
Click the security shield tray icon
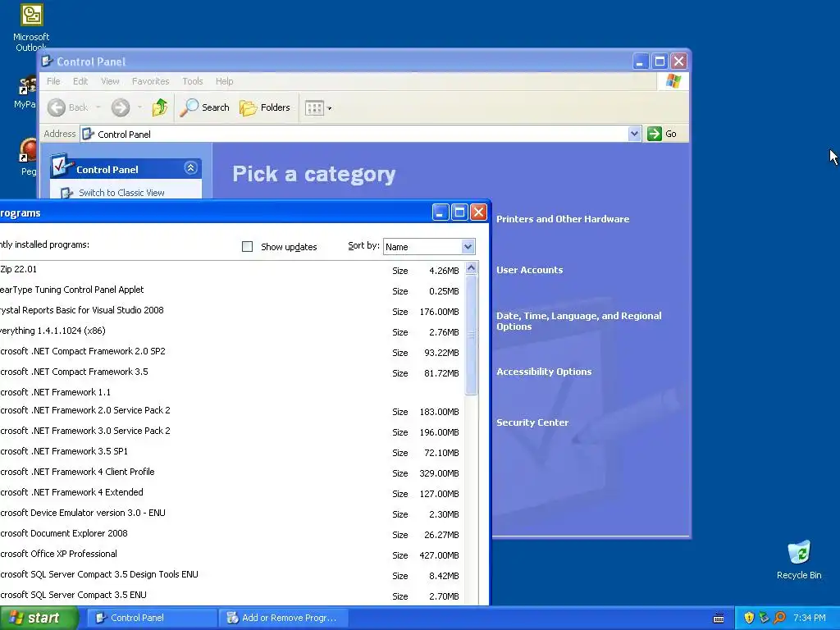point(749,618)
